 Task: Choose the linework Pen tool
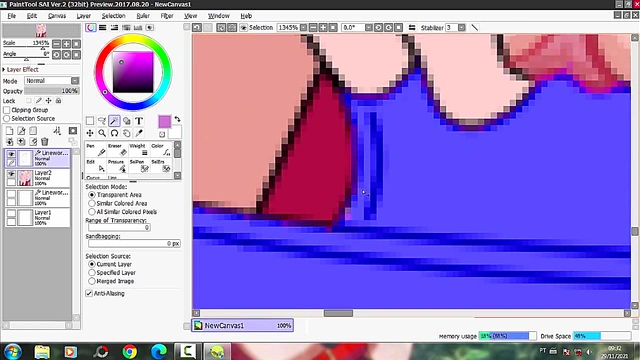click(96, 150)
